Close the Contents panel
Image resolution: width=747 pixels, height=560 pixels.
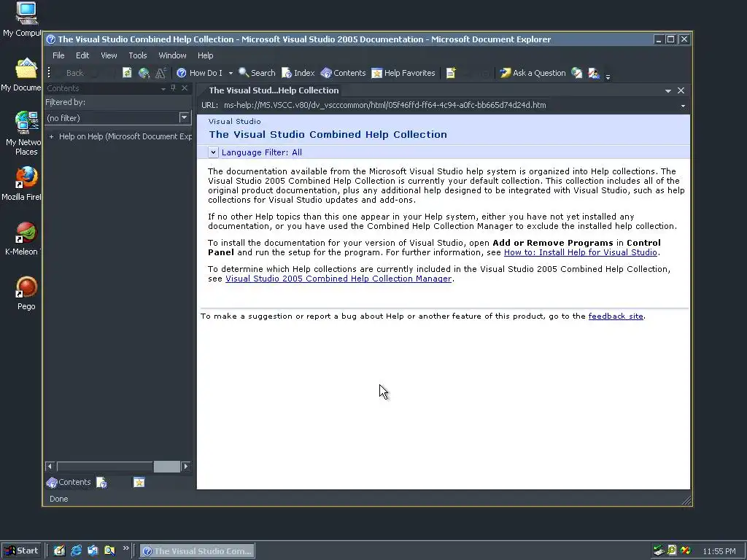point(185,88)
